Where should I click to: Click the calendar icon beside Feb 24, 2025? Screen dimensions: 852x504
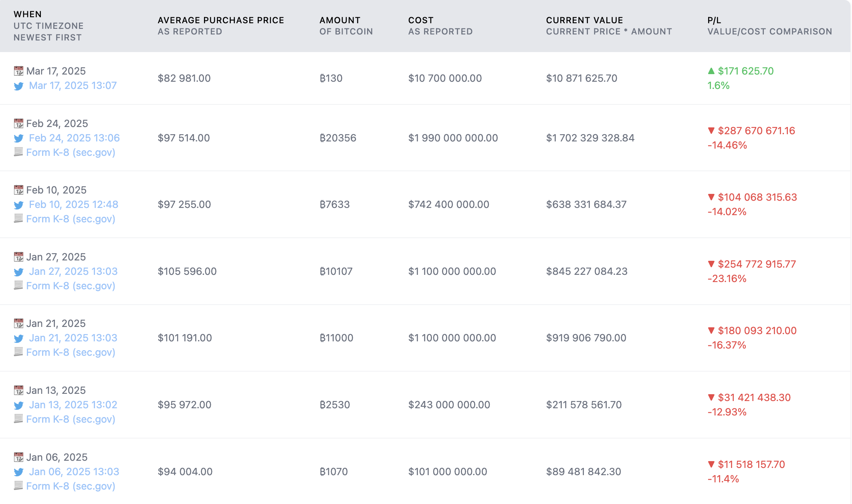(x=18, y=123)
